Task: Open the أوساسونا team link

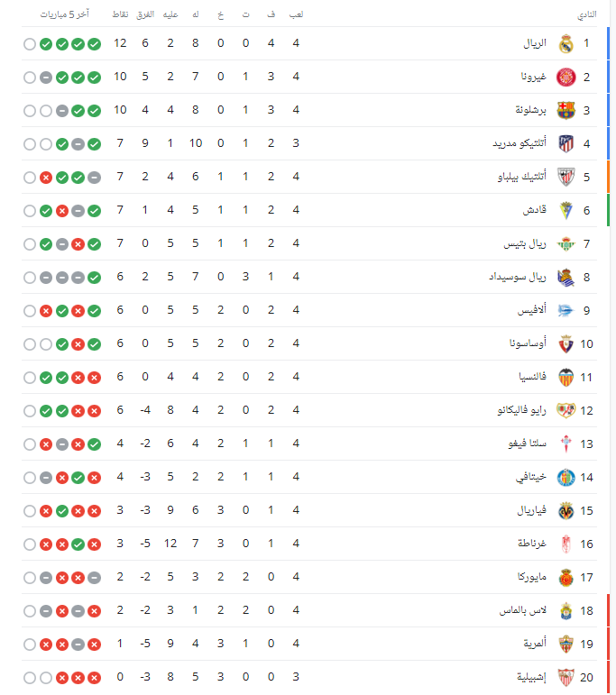Action: (528, 343)
